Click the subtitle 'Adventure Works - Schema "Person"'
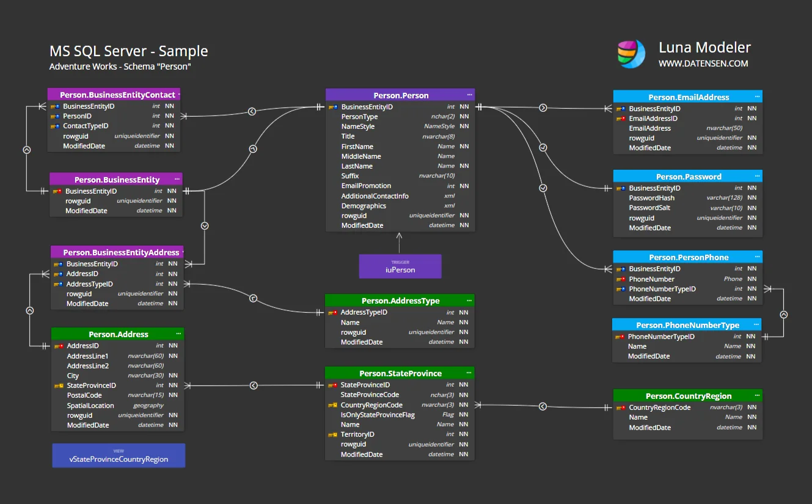The height and width of the screenshot is (504, 812). 120,67
